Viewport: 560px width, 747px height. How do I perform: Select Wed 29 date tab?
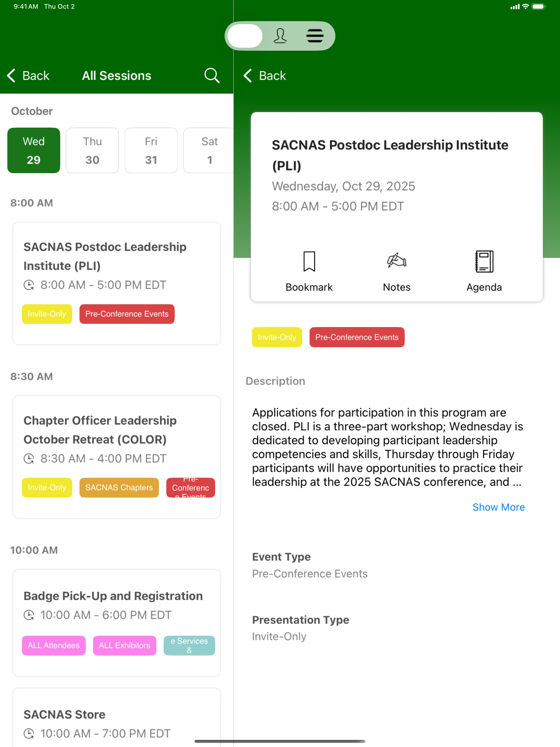click(x=34, y=150)
